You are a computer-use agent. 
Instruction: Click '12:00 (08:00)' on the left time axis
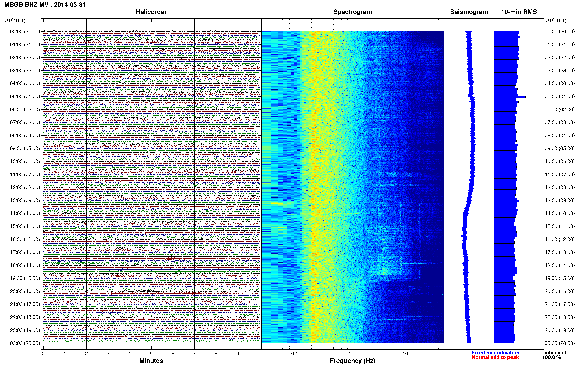point(25,187)
